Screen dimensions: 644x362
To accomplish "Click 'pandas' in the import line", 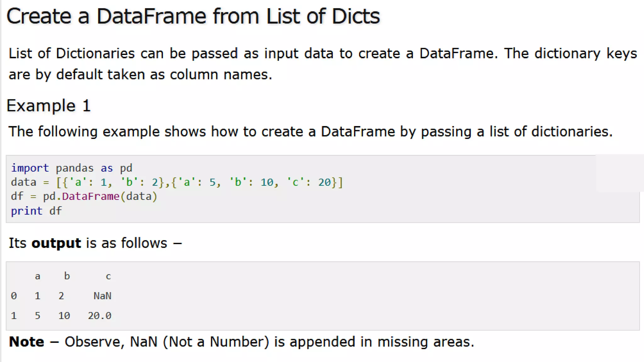I will [75, 168].
